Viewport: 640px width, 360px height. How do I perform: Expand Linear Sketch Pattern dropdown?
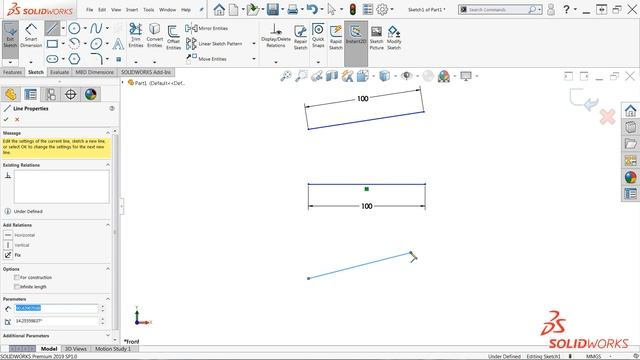point(254,44)
